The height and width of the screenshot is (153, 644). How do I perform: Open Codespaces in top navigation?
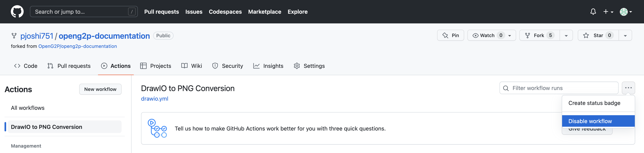pyautogui.click(x=225, y=12)
